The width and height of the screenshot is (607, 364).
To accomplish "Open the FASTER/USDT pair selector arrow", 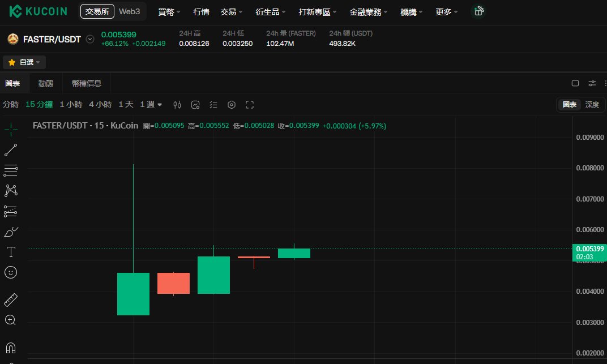I will coord(89,39).
